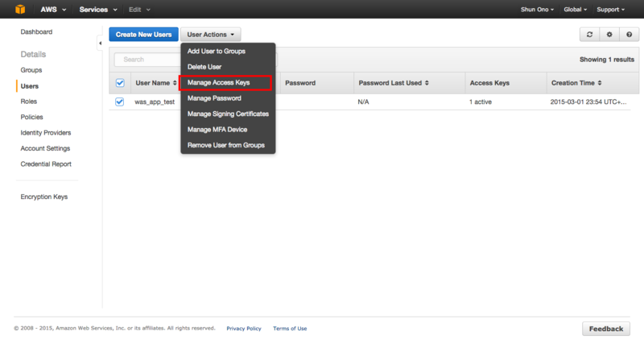This screenshot has height=340, width=644.
Task: Refresh the users list
Action: tap(590, 35)
